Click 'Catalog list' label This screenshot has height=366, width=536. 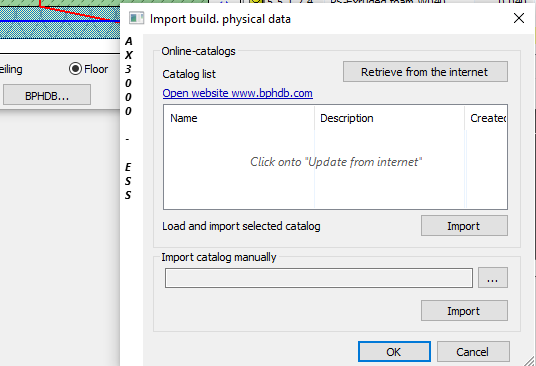(189, 74)
